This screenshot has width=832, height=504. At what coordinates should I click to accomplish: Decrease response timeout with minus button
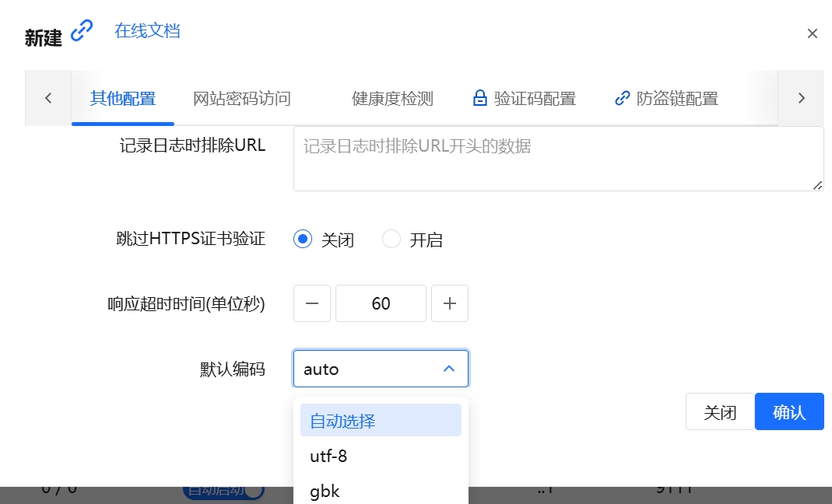(312, 303)
